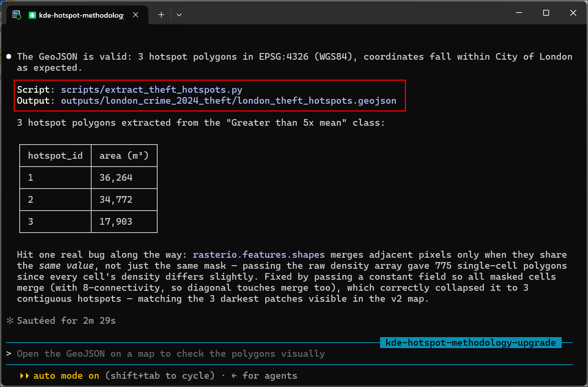
Task: Click the rasterio.features.shapes code reference
Action: 259,255
